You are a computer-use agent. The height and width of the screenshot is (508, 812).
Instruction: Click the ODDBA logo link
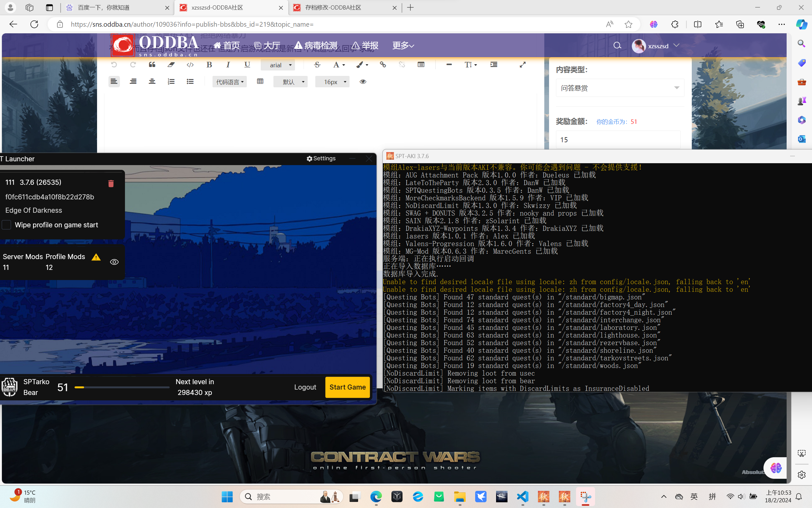point(155,45)
